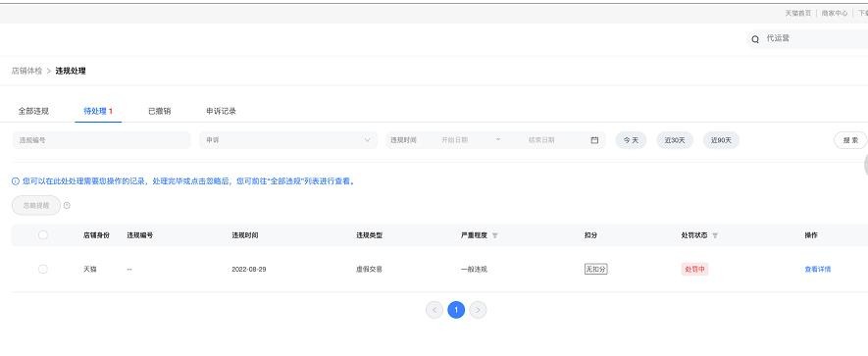
Task: Click 店铺体检 breadcrumb link
Action: [27, 71]
